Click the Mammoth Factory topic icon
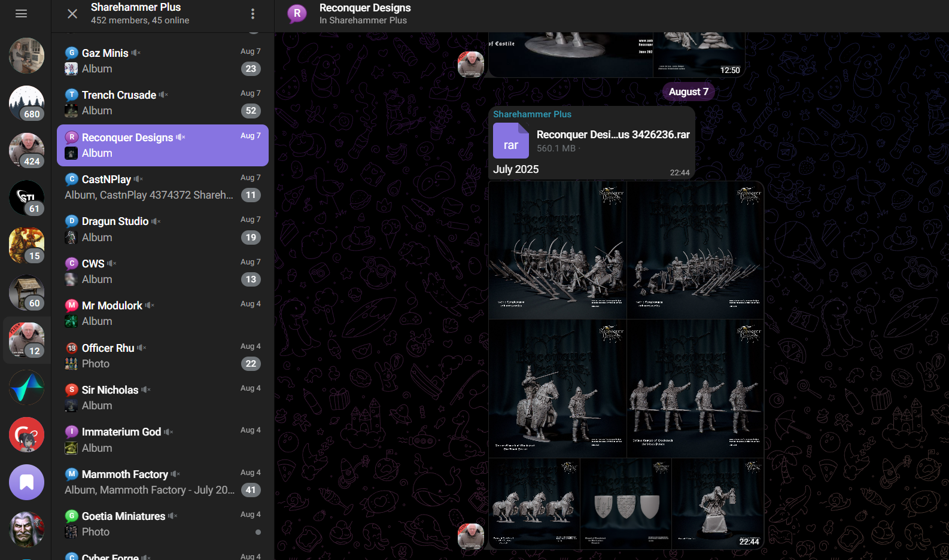This screenshot has height=560, width=949. [71, 474]
